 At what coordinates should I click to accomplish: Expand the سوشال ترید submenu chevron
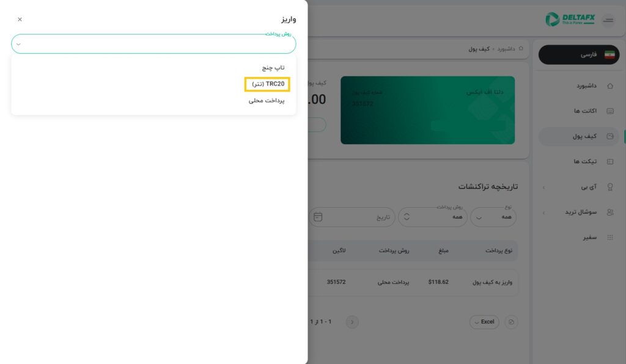tap(543, 213)
